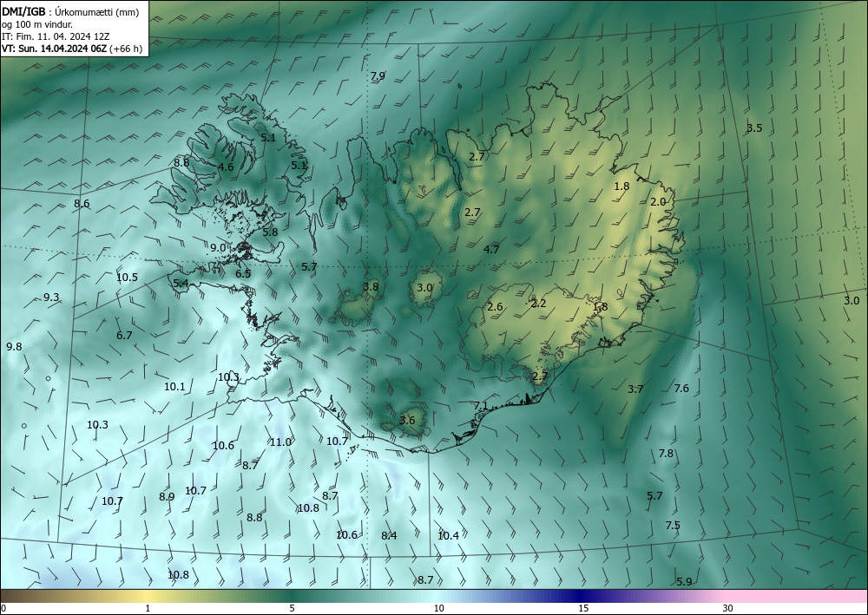Click the map value 8.6
The image size is (868, 615).
point(82,204)
